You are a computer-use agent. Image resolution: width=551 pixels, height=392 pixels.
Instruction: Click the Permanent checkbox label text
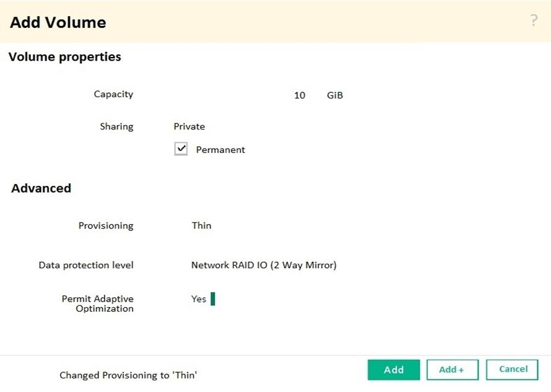(220, 150)
